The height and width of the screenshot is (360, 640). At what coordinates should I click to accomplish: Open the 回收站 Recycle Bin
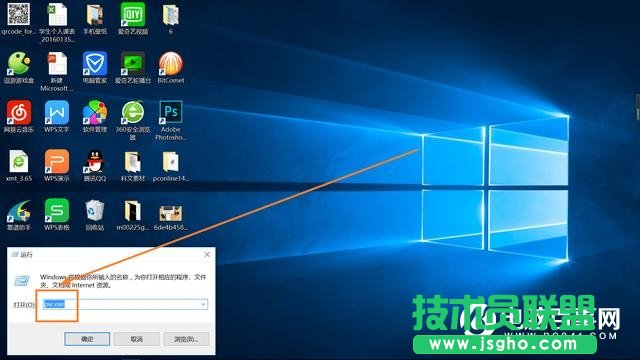click(x=95, y=211)
